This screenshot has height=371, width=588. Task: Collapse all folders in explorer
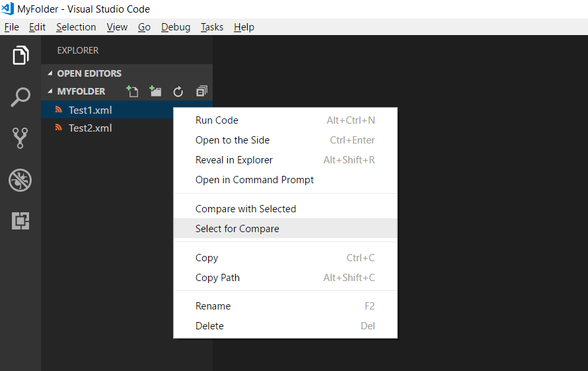(x=202, y=91)
